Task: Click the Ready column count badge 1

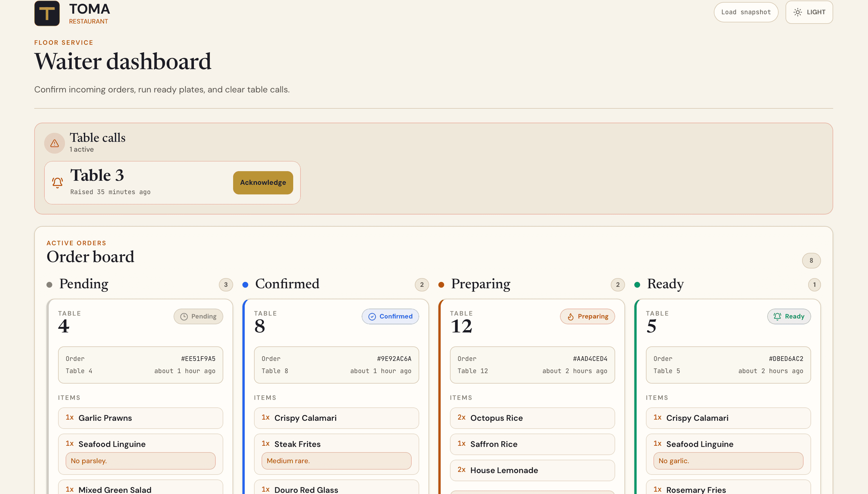Action: click(815, 285)
